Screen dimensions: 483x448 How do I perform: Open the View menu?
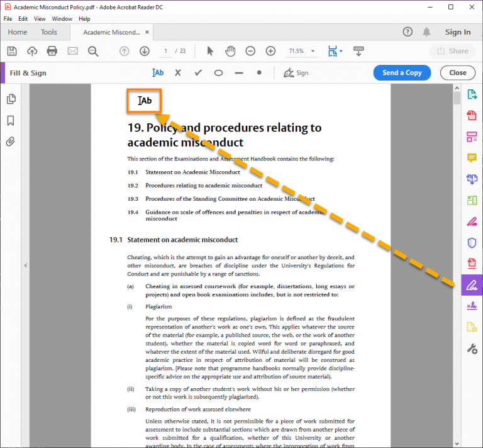40,19
